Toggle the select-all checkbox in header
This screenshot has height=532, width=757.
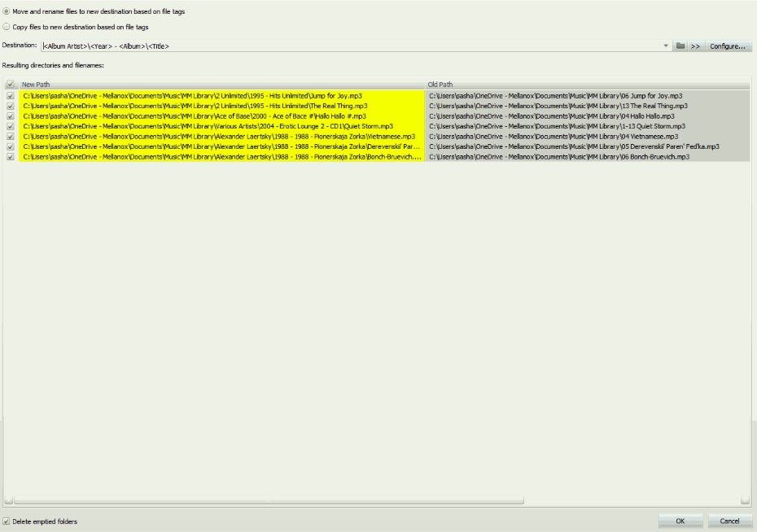coord(10,85)
